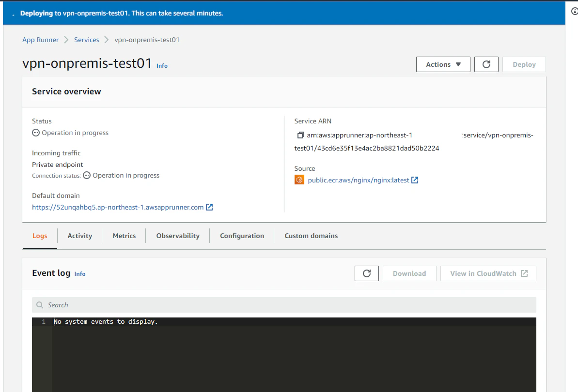The image size is (578, 392).
Task: Open the default domain awsapprunner.com URL
Action: [x=118, y=207]
